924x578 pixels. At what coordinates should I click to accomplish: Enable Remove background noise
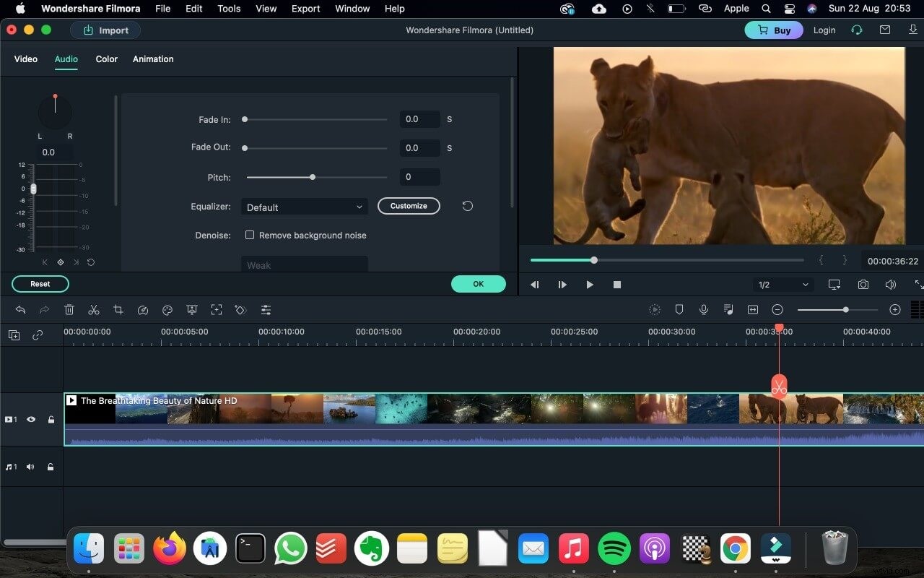click(x=250, y=235)
